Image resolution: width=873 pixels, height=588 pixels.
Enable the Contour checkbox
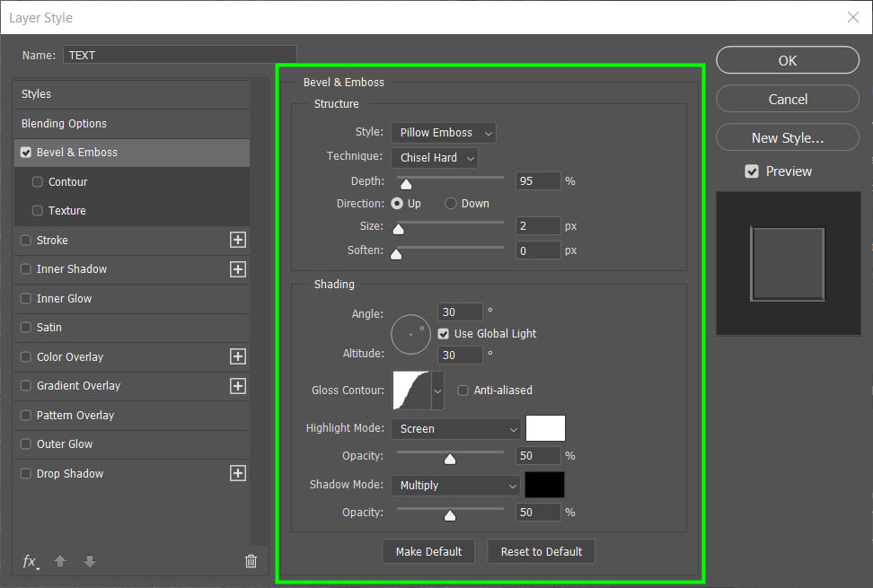(x=38, y=182)
